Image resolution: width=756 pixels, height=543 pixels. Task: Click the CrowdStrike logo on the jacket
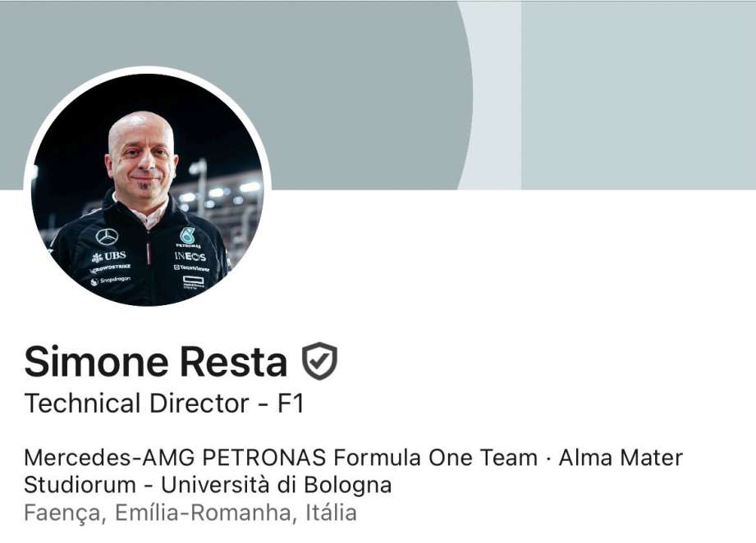pyautogui.click(x=110, y=268)
